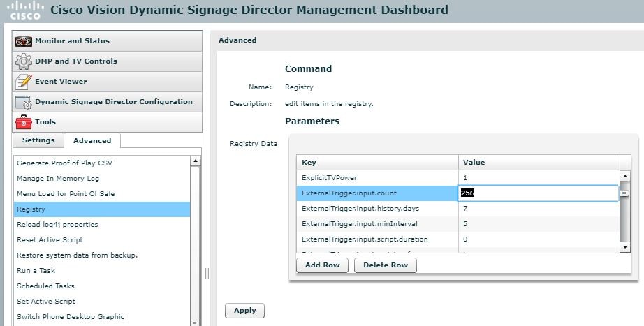Select ExternalTrigger.input.script.duration key
Screen dimensions: 644x326
coord(377,239)
